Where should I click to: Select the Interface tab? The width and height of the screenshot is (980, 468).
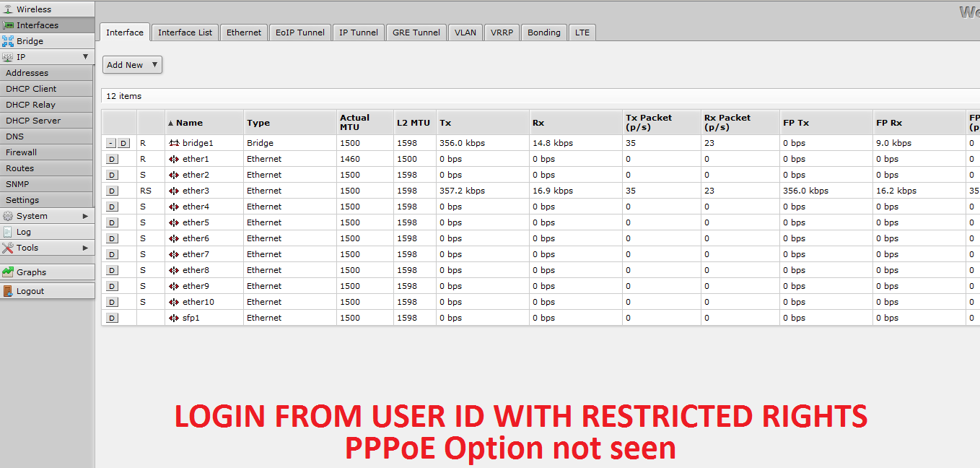125,32
